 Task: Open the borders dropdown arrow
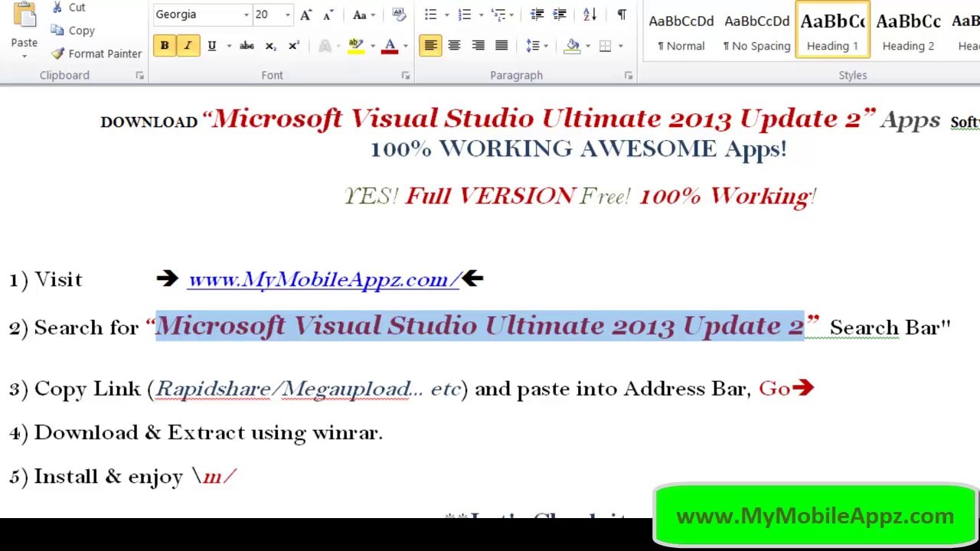pyautogui.click(x=620, y=46)
